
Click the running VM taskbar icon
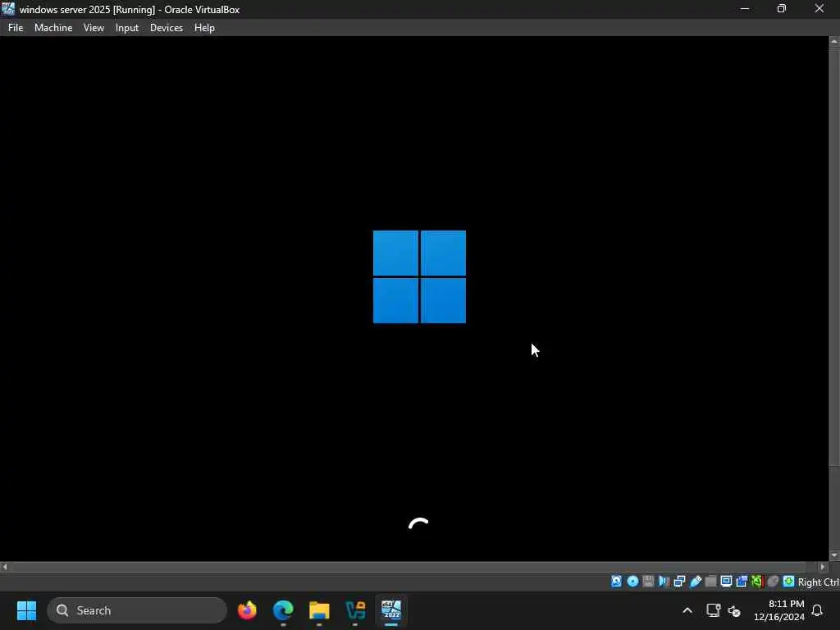[x=391, y=610]
